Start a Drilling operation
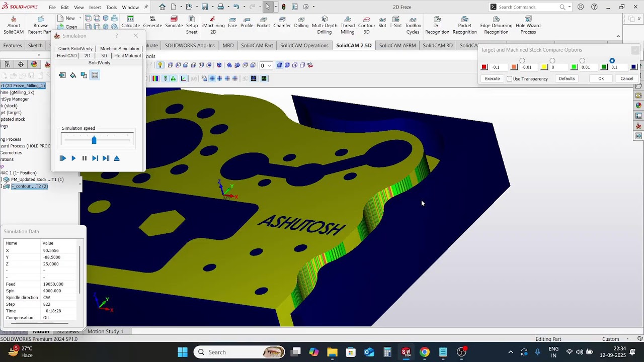This screenshot has height=362, width=644. 301,22
